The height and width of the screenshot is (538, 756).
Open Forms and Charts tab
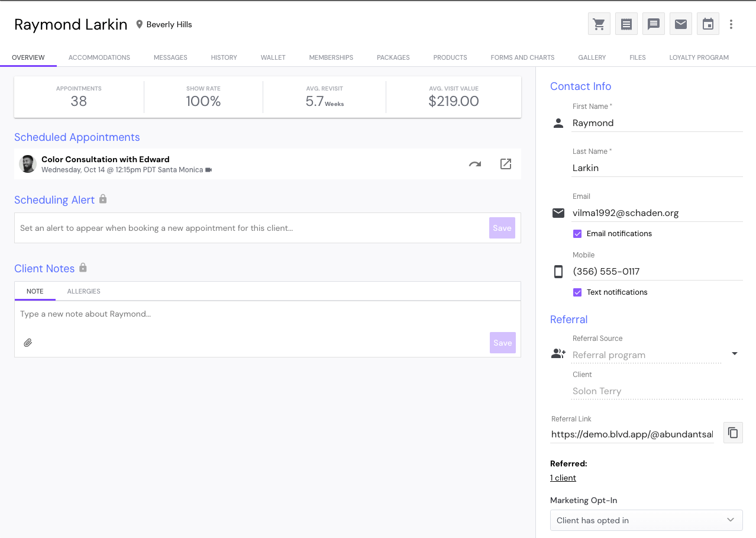pos(523,57)
